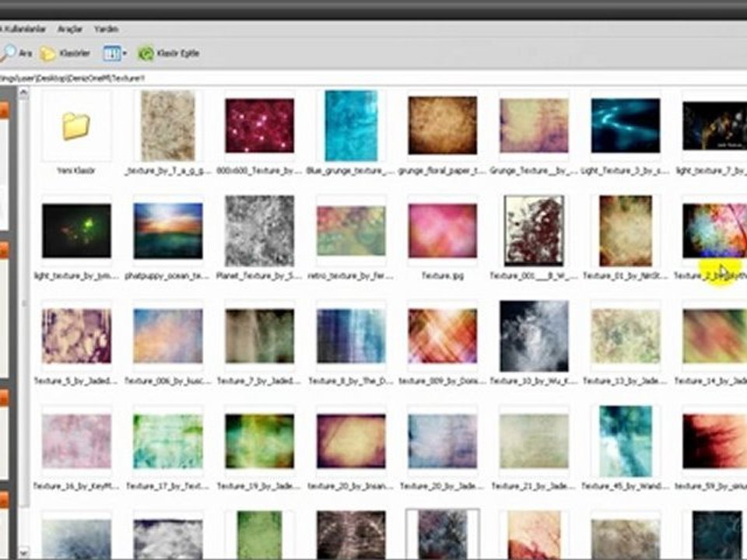Open the Araçlar menu
The height and width of the screenshot is (560, 747).
[69, 29]
